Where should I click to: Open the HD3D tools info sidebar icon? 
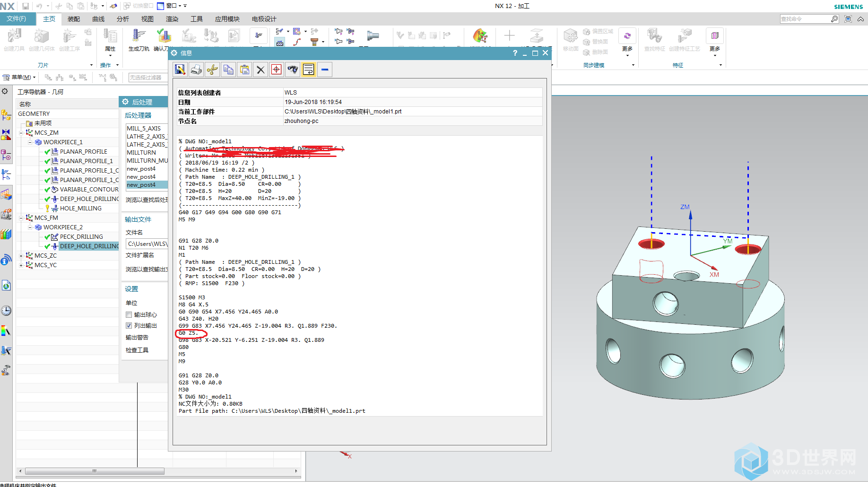click(x=6, y=260)
